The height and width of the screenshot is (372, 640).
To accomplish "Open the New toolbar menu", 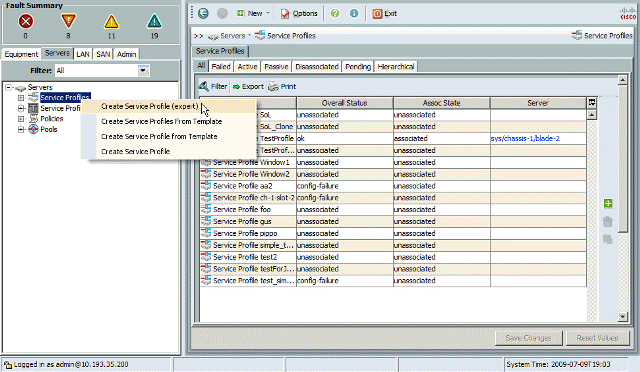I will tap(249, 13).
